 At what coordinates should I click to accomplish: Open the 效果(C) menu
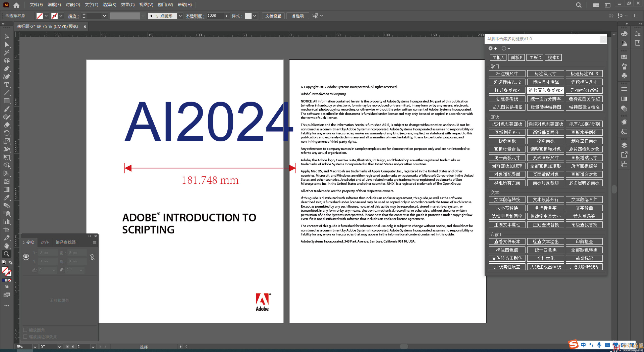pyautogui.click(x=128, y=4)
